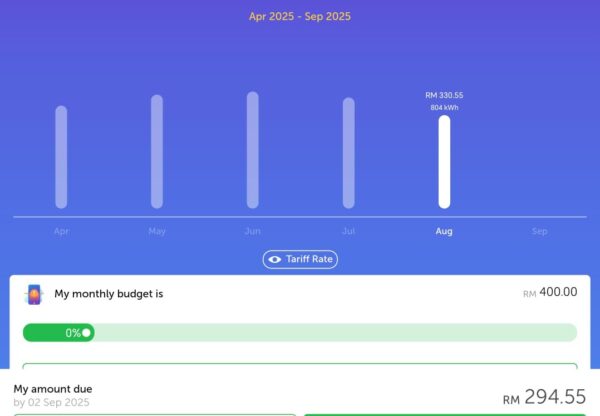This screenshot has height=416, width=600.
Task: Tap the Jun month label
Action: pyautogui.click(x=252, y=231)
